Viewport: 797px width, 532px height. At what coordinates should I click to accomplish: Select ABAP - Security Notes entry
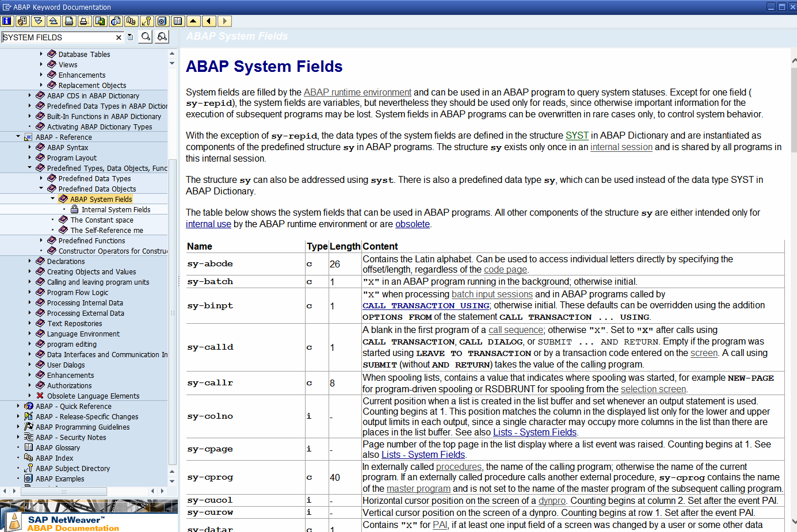[71, 437]
